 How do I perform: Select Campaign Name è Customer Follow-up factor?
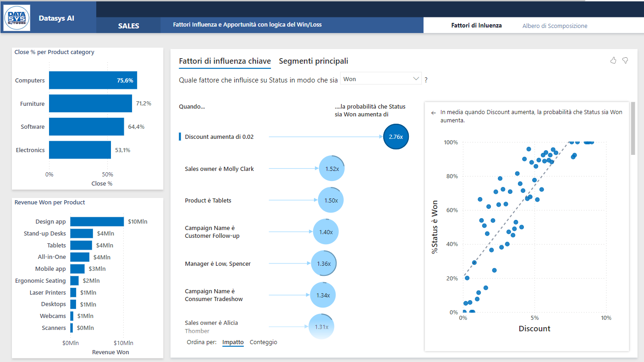coord(212,232)
